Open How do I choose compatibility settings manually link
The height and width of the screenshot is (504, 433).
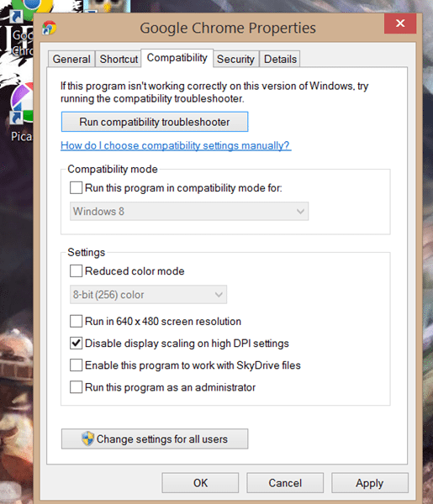[x=176, y=145]
